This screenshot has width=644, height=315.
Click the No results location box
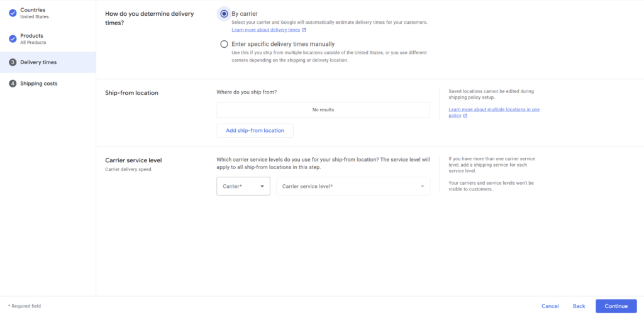[323, 110]
